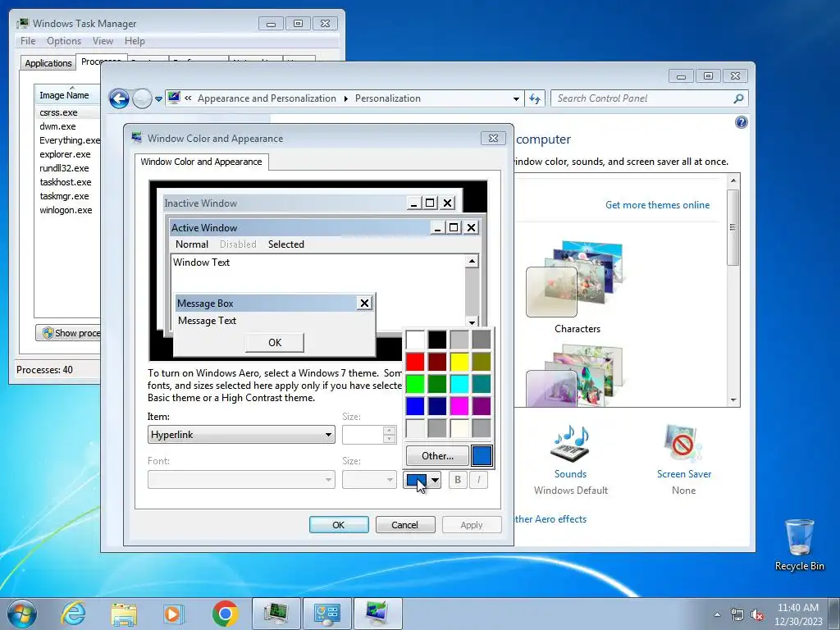Show hidden tray icons arrow
Image resolution: width=840 pixels, height=630 pixels.
coord(717,615)
